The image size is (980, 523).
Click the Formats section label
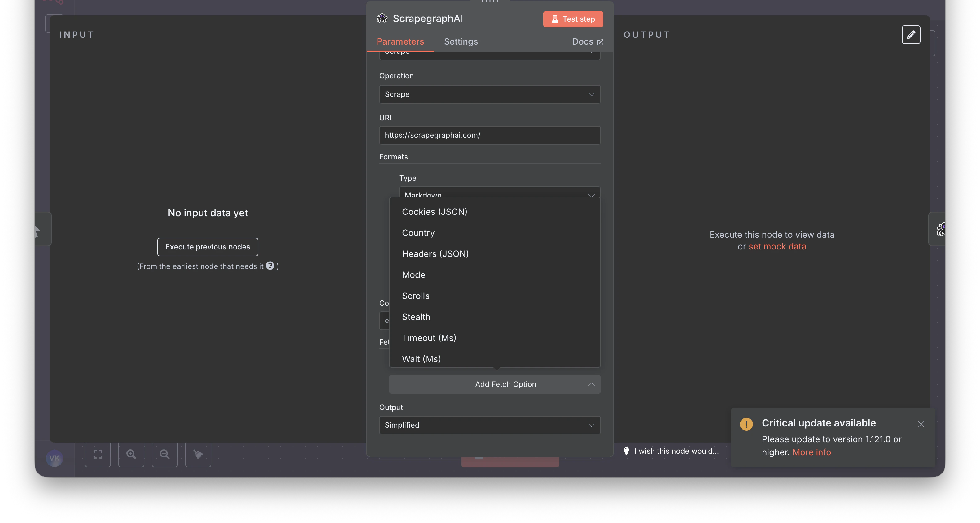pyautogui.click(x=393, y=157)
